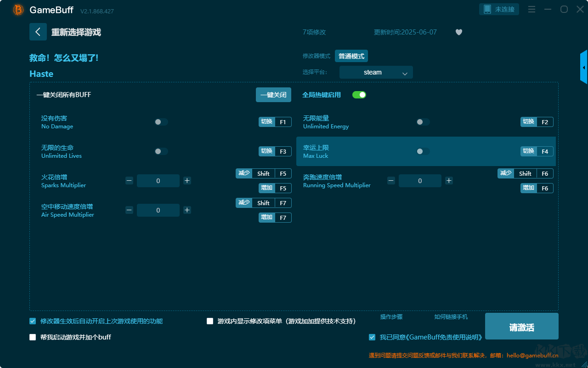The height and width of the screenshot is (368, 588).
Task: Open the 如何链接手机 link
Action: 451,317
